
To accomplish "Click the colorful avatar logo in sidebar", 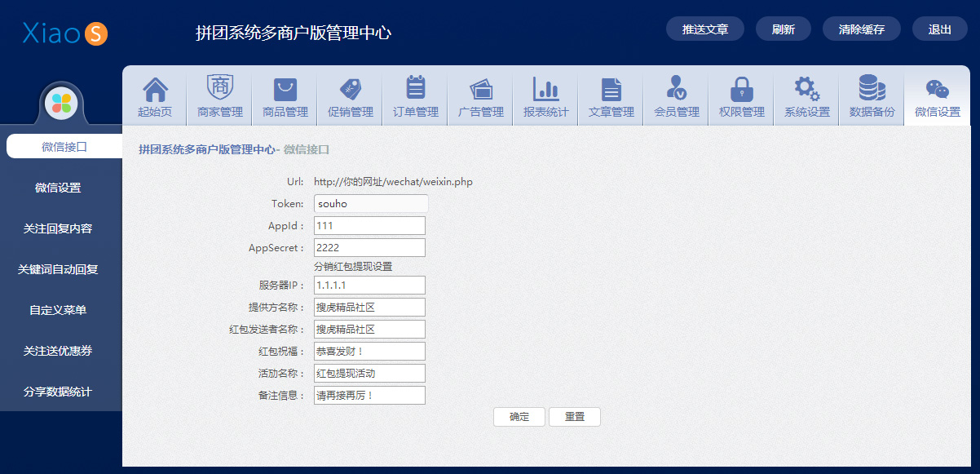I will pos(61,103).
